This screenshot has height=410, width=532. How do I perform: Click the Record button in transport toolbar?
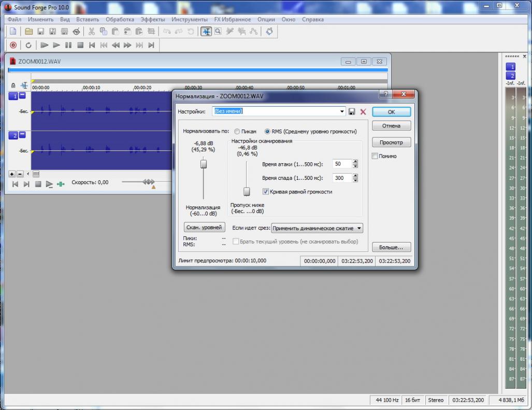click(x=13, y=45)
